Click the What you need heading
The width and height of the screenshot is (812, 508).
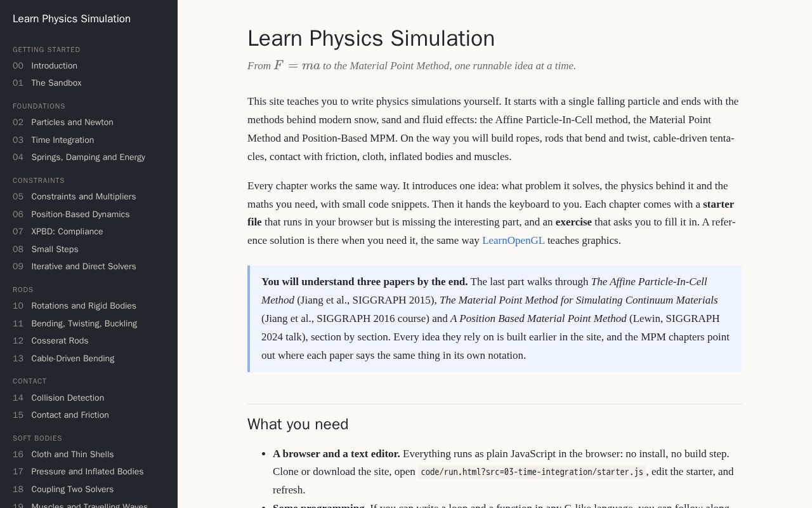pos(298,424)
